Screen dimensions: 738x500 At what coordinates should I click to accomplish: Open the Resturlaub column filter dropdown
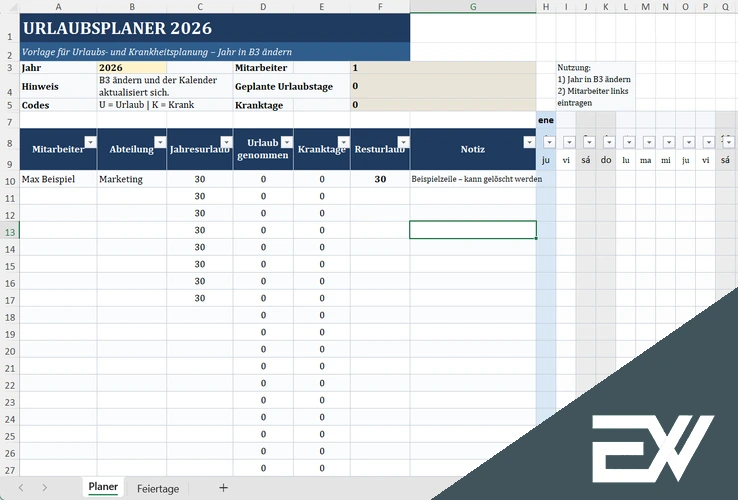click(x=402, y=142)
